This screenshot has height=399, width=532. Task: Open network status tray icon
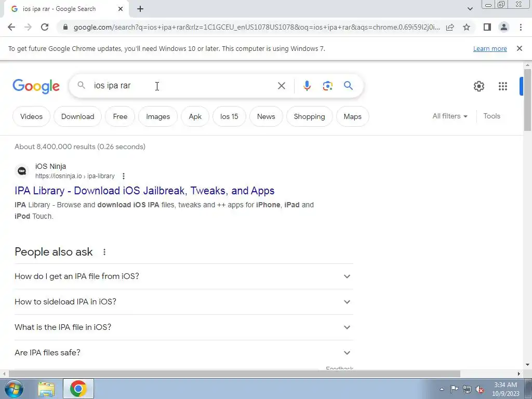[467, 389]
